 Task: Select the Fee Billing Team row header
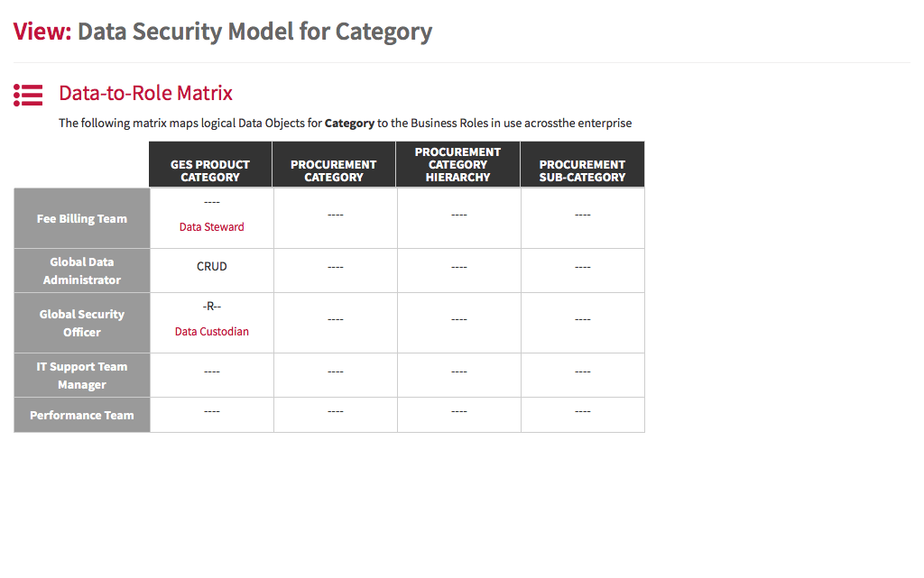coord(82,218)
